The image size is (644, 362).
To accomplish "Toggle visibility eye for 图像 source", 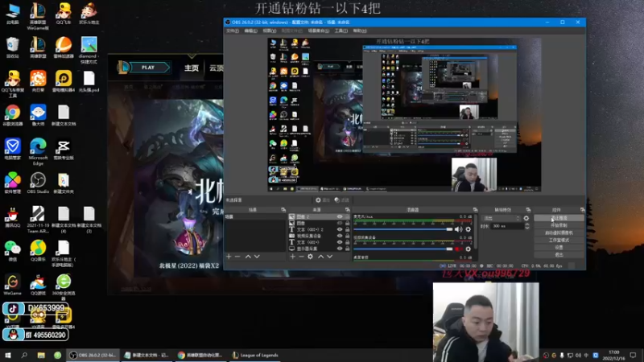I will pyautogui.click(x=340, y=224).
